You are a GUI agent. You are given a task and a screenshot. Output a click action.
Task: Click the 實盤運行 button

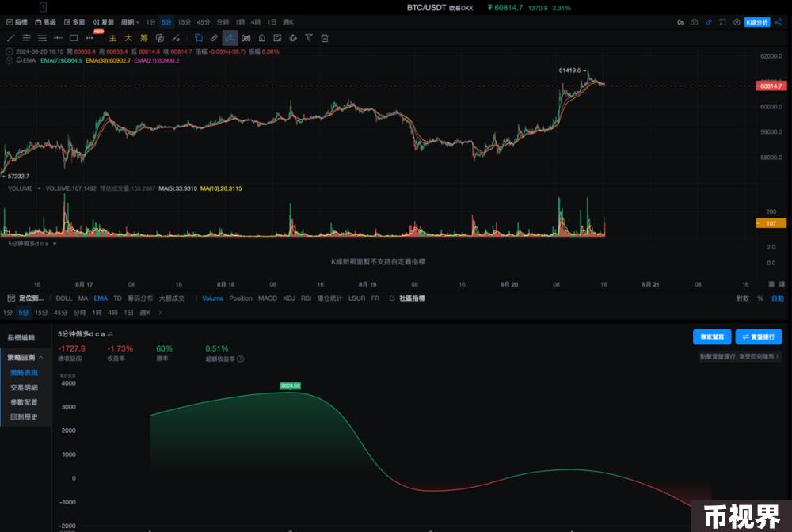(x=759, y=336)
